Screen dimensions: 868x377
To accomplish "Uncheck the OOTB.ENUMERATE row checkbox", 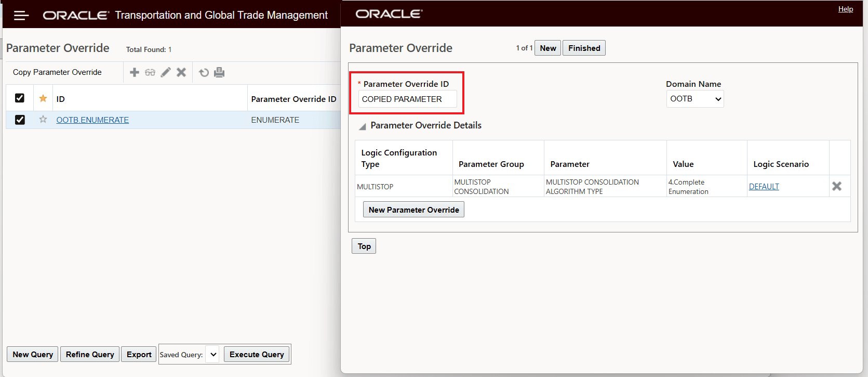I will [x=20, y=120].
